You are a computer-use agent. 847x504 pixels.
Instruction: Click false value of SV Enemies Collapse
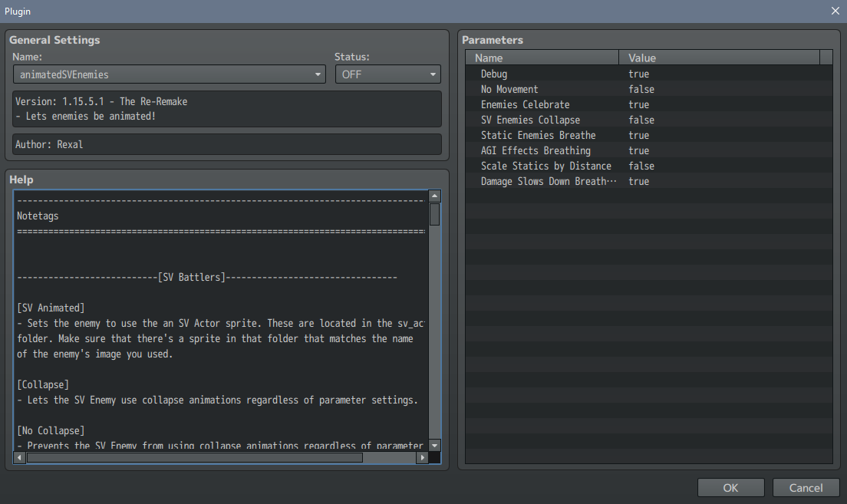click(x=641, y=120)
